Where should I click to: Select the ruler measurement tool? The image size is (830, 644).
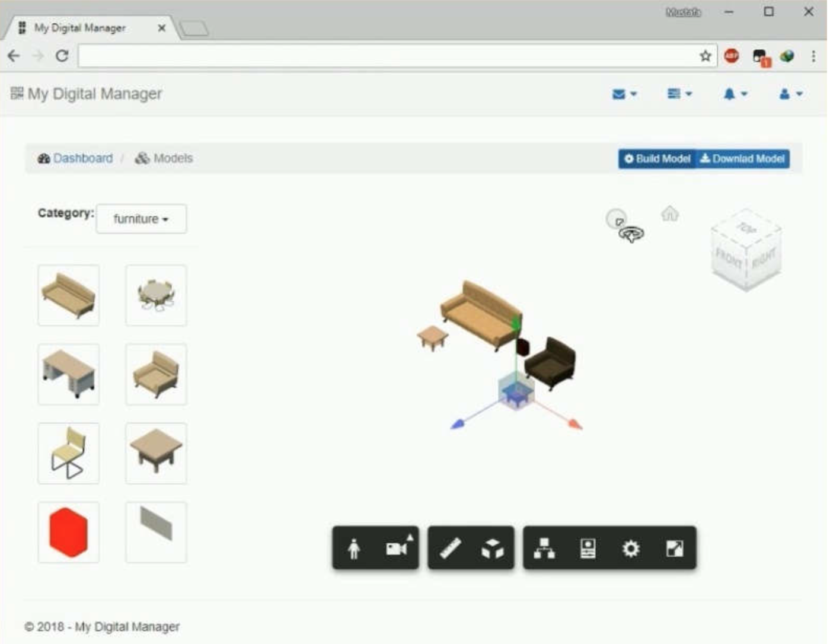451,549
